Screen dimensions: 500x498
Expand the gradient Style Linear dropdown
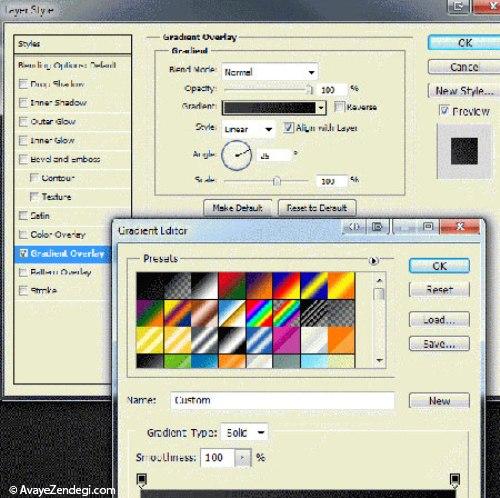(x=248, y=129)
